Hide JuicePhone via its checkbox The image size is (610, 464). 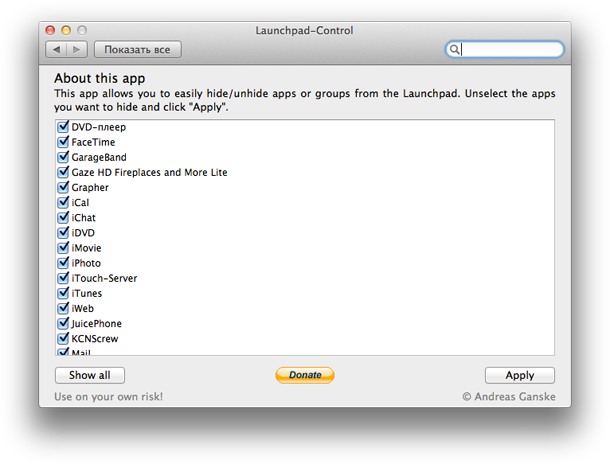coord(64,323)
